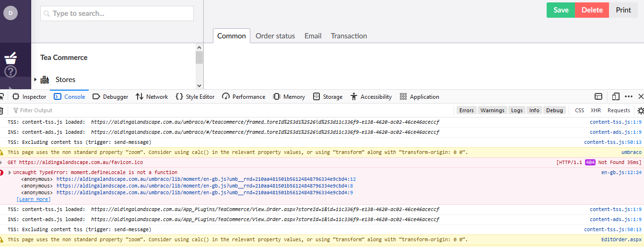Toggle the Errors filter

466,110
